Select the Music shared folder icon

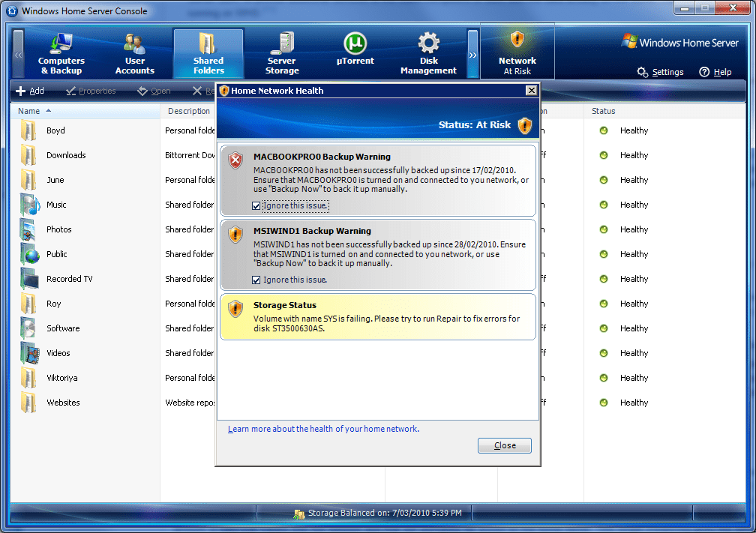(30, 205)
